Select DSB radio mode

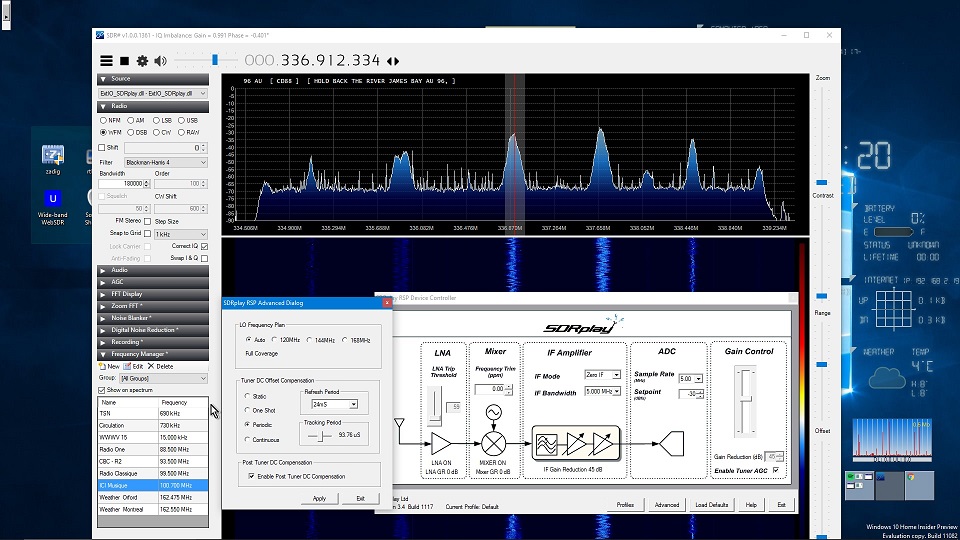coord(137,132)
